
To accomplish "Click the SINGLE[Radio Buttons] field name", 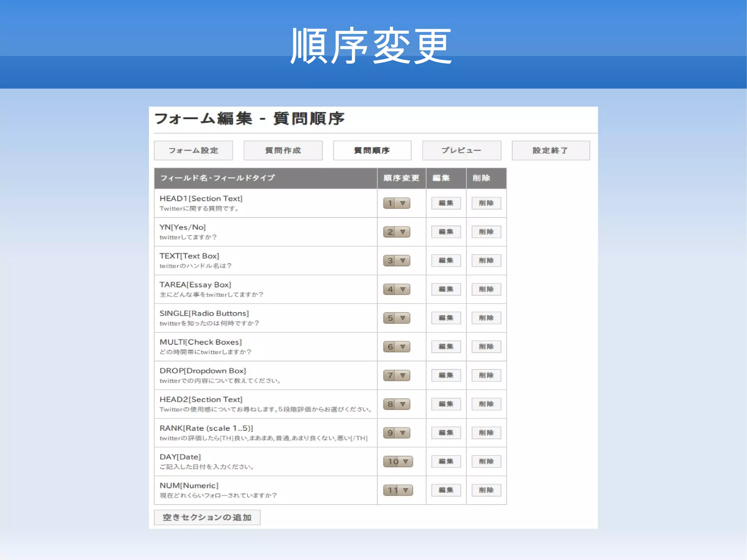I will [x=204, y=313].
